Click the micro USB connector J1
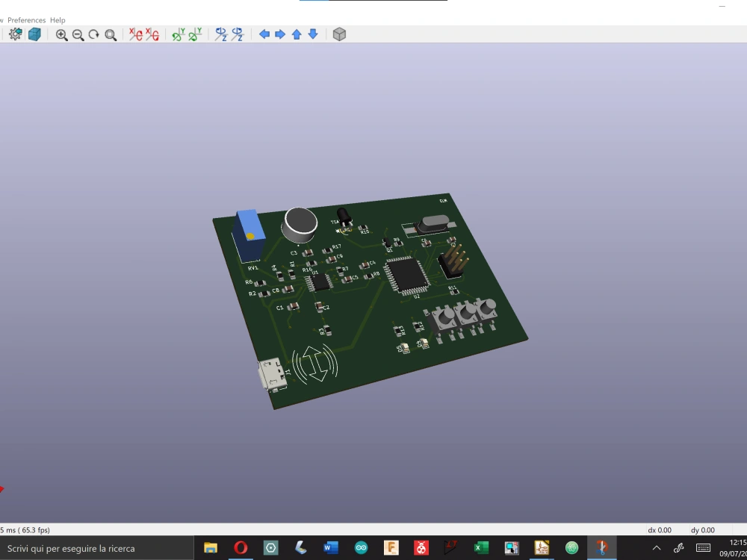 point(272,374)
